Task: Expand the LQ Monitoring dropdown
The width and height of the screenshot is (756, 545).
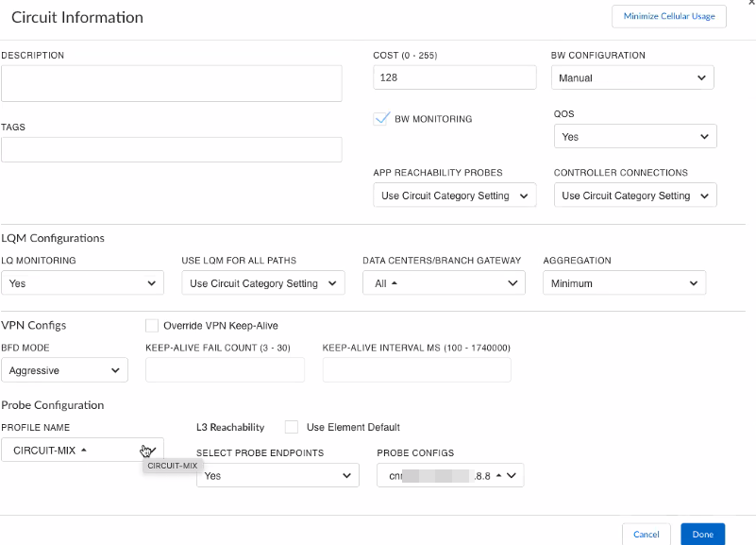Action: tap(83, 283)
